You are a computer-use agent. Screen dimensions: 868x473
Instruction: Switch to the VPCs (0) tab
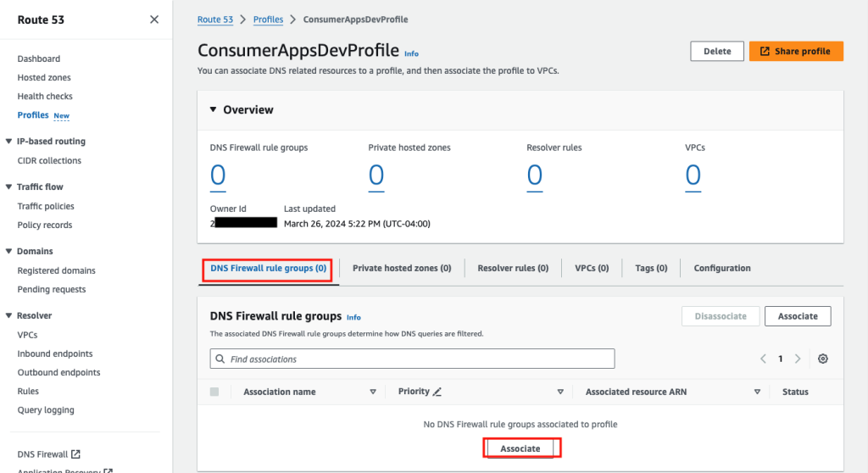click(592, 268)
